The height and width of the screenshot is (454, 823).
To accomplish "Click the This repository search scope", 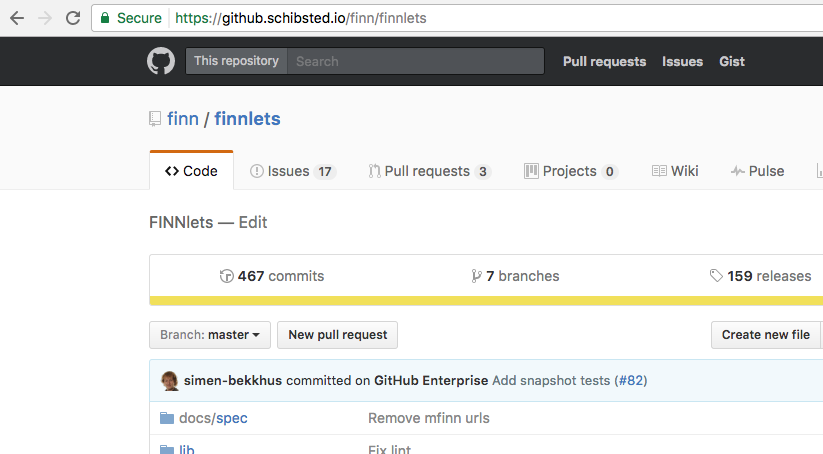I will point(236,61).
